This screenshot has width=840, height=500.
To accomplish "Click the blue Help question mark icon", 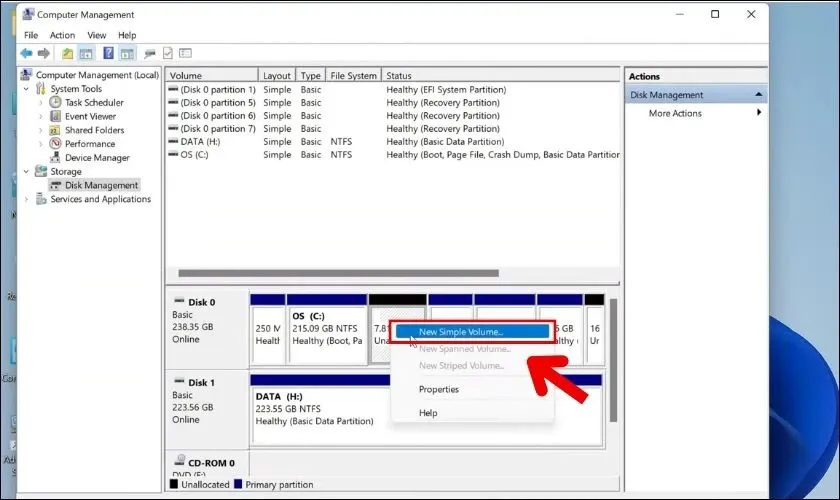I will click(107, 53).
